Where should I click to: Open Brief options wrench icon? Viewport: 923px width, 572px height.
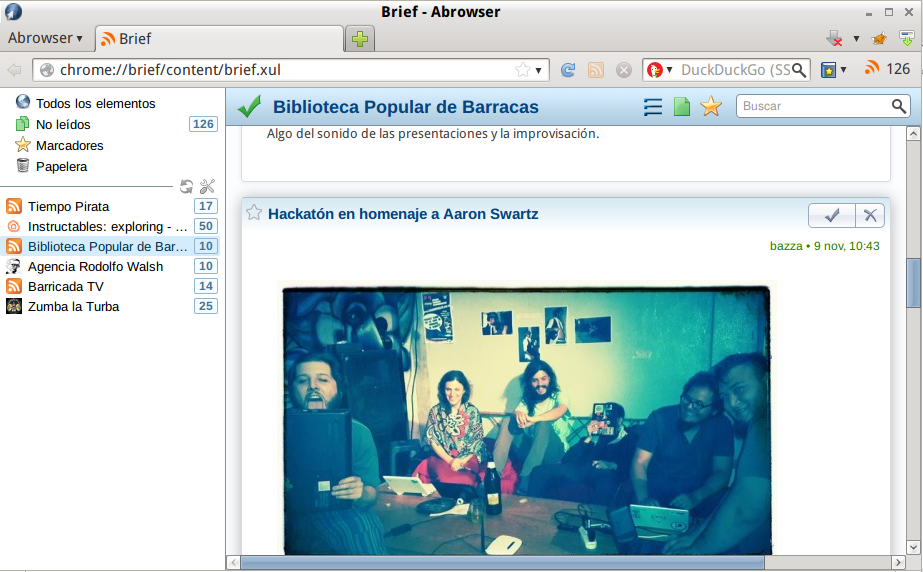pos(207,186)
